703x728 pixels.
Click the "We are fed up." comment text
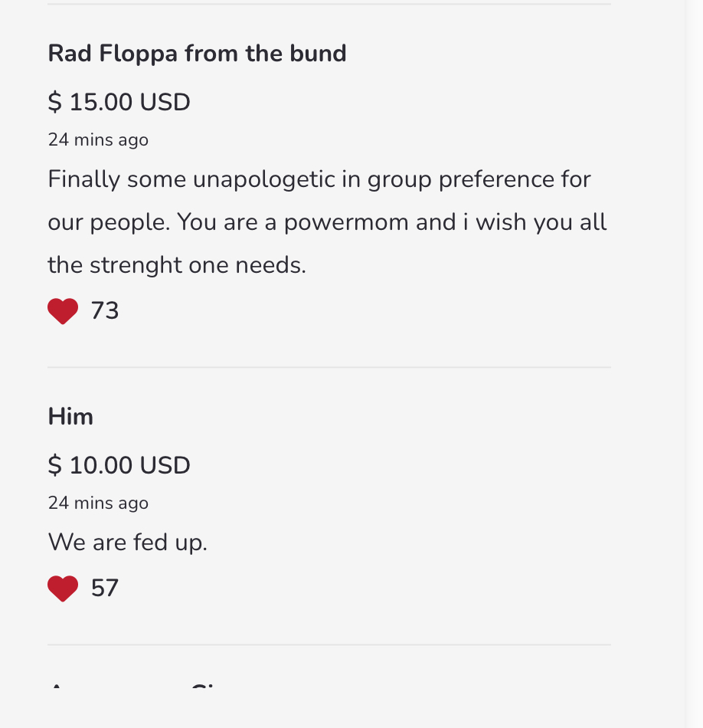127,543
